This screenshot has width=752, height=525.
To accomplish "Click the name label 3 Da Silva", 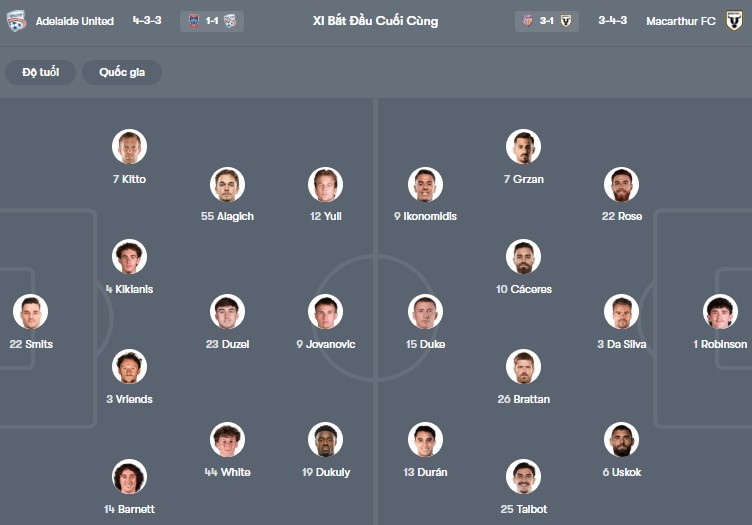I will (x=621, y=344).
